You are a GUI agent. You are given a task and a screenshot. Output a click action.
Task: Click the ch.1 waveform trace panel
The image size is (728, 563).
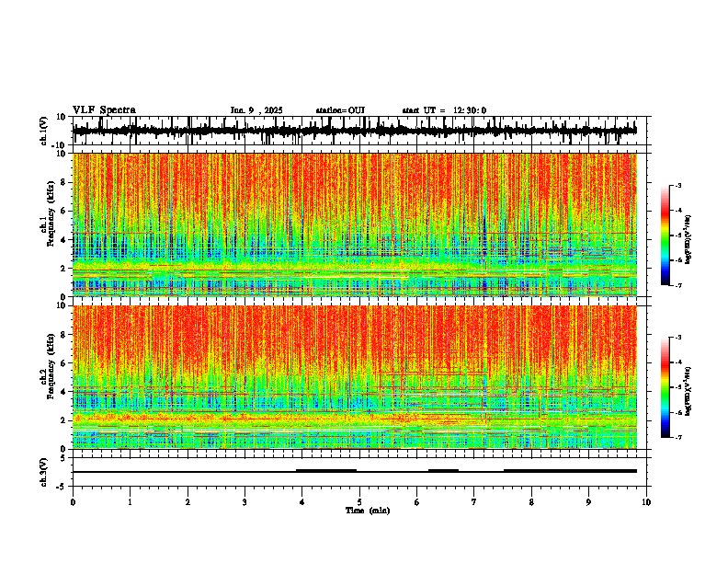pos(358,131)
